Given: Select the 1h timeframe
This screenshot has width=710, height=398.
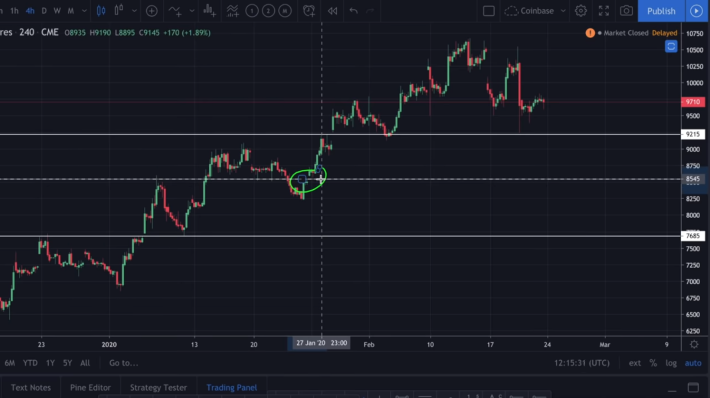Looking at the screenshot, I should tap(14, 11).
